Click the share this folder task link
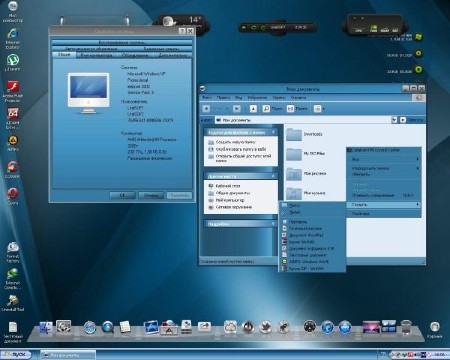450x360 pixels. 240,158
